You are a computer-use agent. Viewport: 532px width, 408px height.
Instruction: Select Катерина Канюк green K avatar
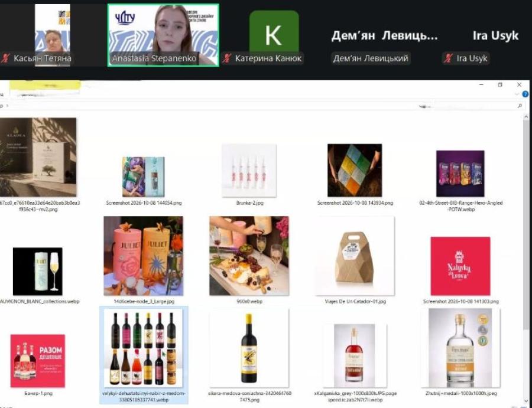click(274, 32)
